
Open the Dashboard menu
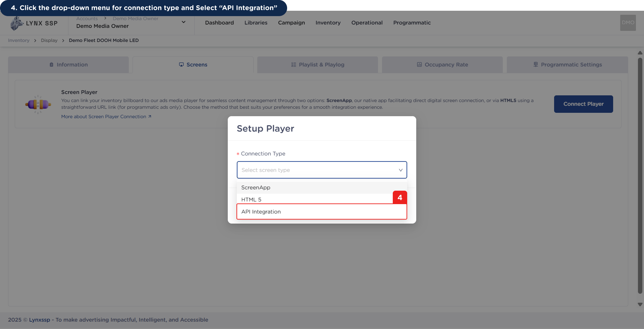click(x=219, y=23)
